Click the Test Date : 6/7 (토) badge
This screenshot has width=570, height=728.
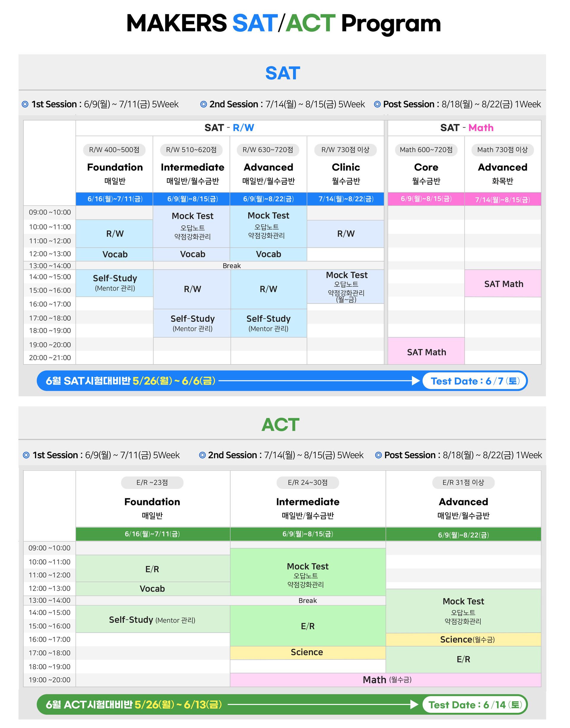475,381
